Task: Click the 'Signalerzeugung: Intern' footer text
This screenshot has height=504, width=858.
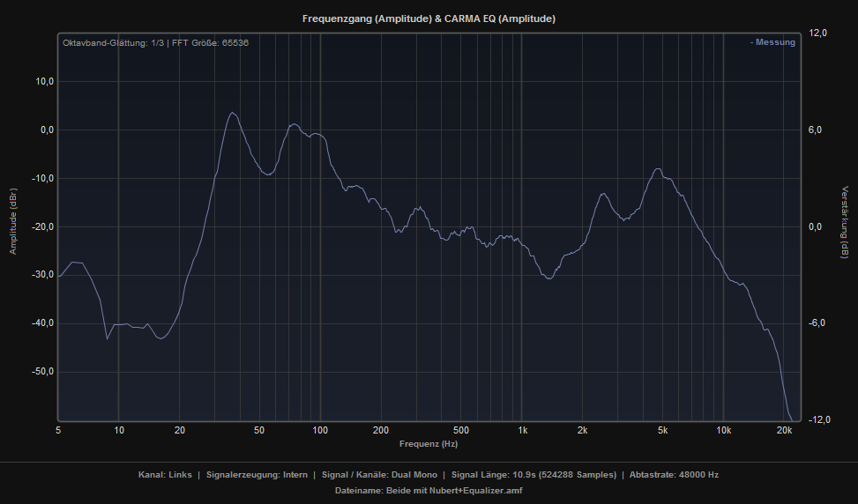Action: [x=257, y=475]
